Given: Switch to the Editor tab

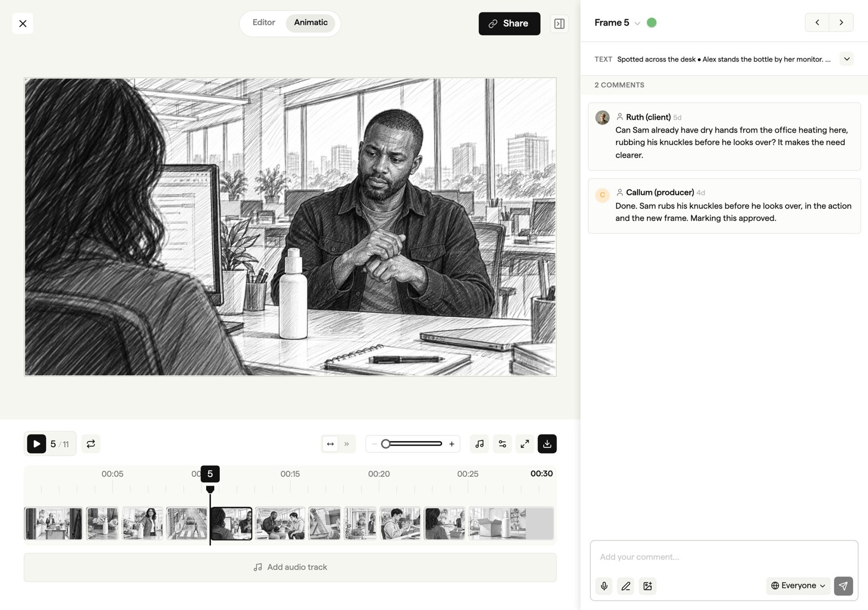Looking at the screenshot, I should pyautogui.click(x=264, y=23).
